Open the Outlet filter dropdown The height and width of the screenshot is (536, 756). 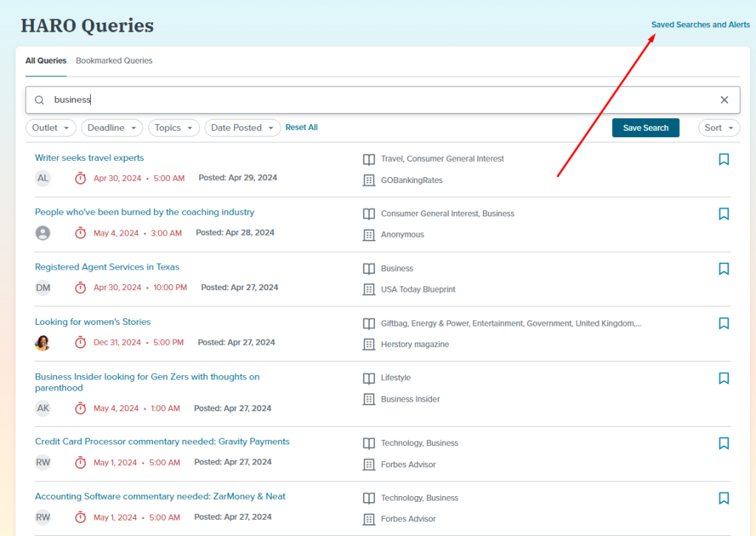click(51, 128)
